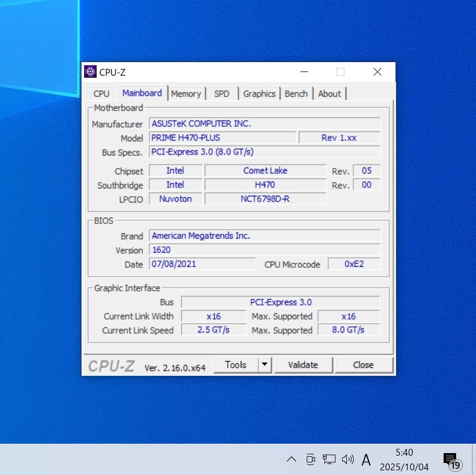Expand the Tools dropdown arrow
The height and width of the screenshot is (475, 476).
pos(265,365)
